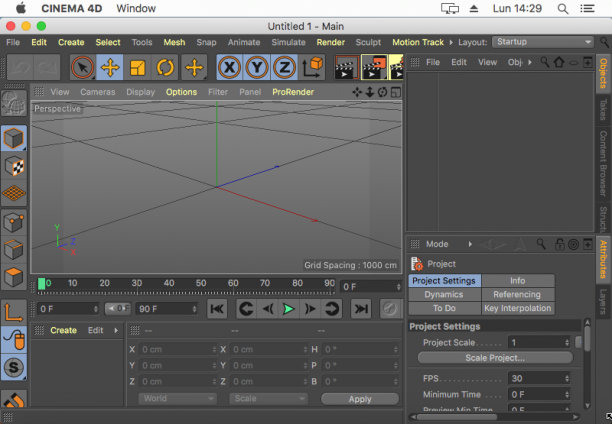Click the Coordinate System cube icon

point(313,68)
